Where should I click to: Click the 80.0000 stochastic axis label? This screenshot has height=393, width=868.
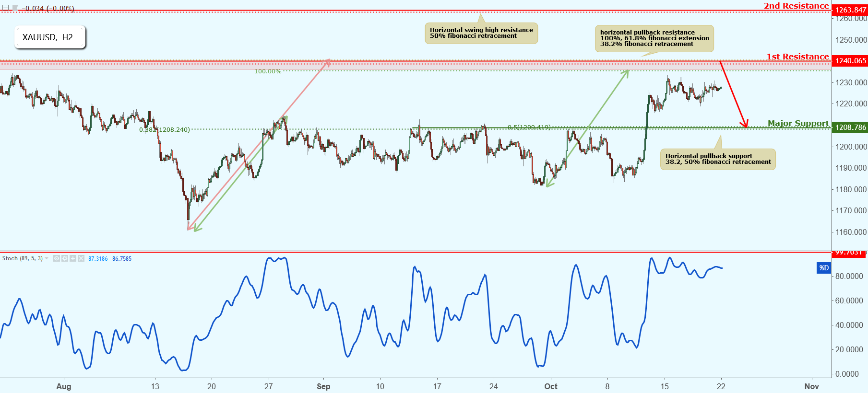point(849,276)
